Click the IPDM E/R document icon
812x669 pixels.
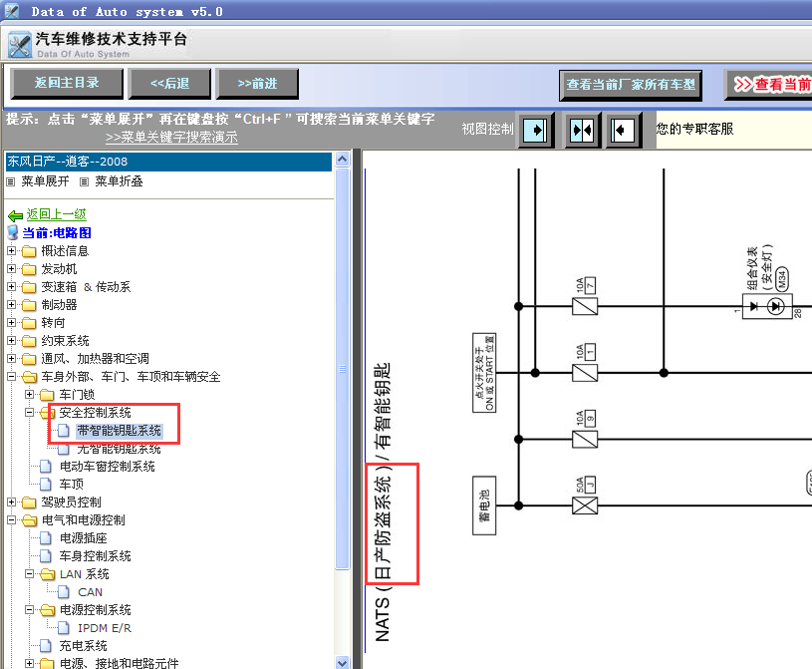(64, 628)
